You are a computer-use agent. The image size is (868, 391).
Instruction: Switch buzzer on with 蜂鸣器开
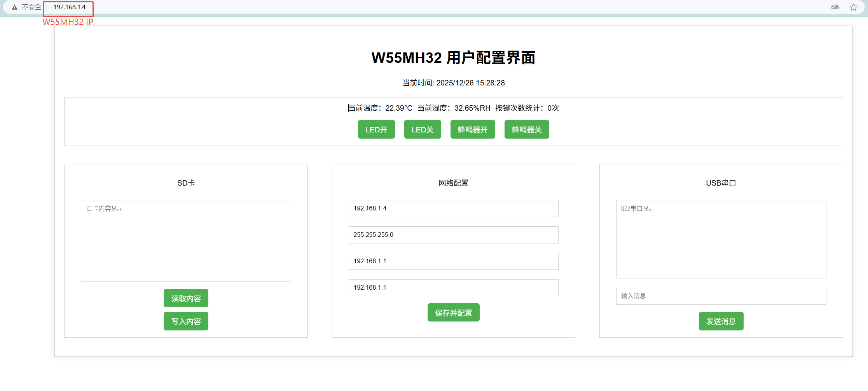click(472, 130)
